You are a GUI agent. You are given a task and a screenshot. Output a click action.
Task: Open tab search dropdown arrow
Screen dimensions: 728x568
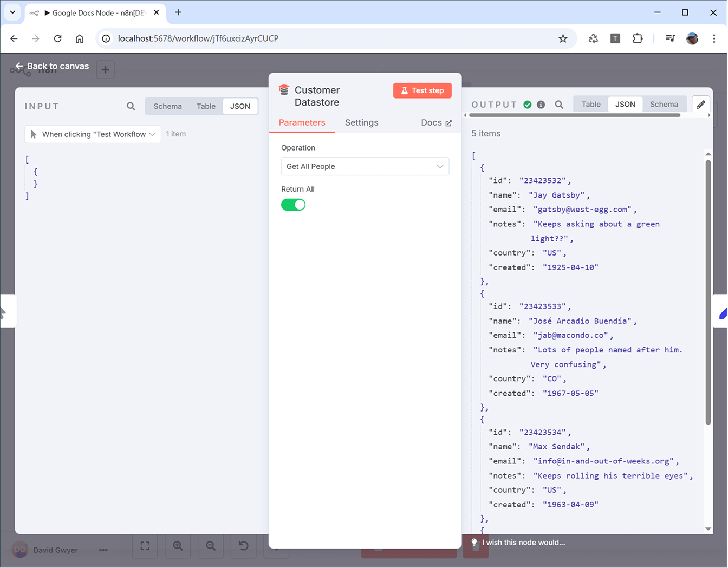12,12
